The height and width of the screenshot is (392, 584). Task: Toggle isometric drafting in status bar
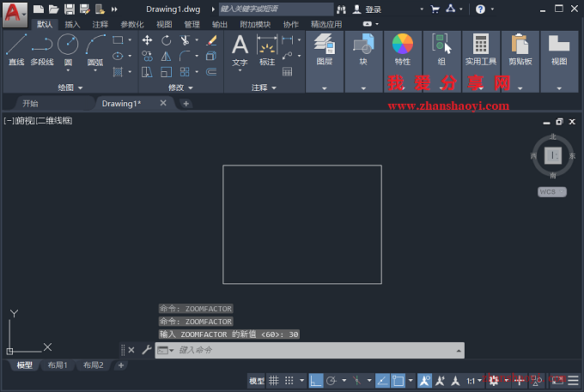click(356, 381)
